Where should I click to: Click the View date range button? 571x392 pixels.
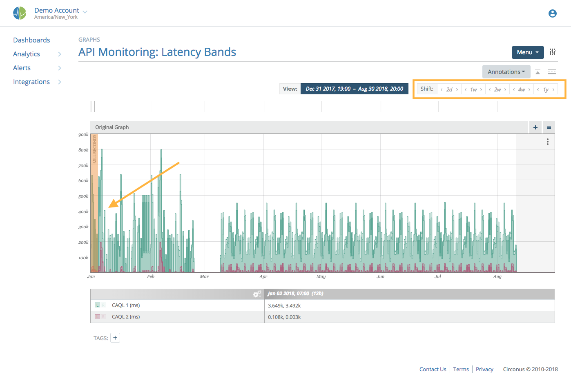(354, 89)
